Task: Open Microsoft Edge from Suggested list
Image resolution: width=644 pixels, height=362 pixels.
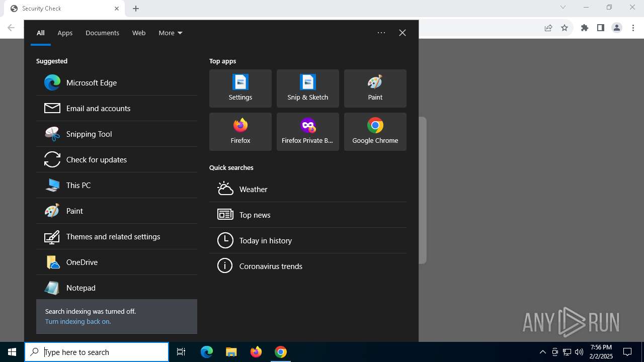Action: point(116,82)
